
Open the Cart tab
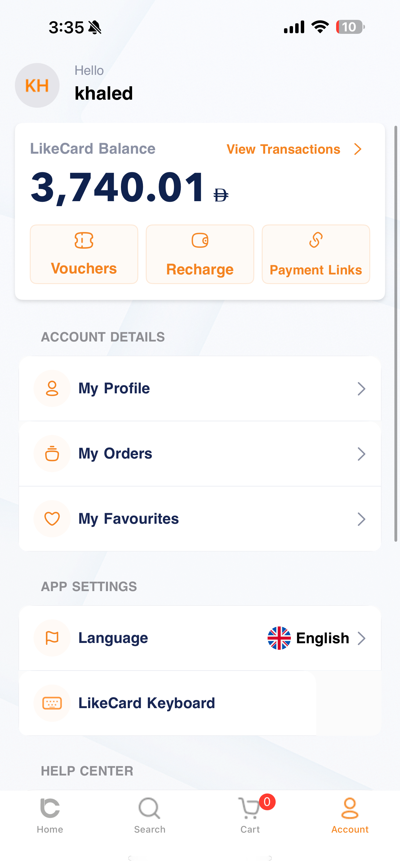click(x=250, y=815)
